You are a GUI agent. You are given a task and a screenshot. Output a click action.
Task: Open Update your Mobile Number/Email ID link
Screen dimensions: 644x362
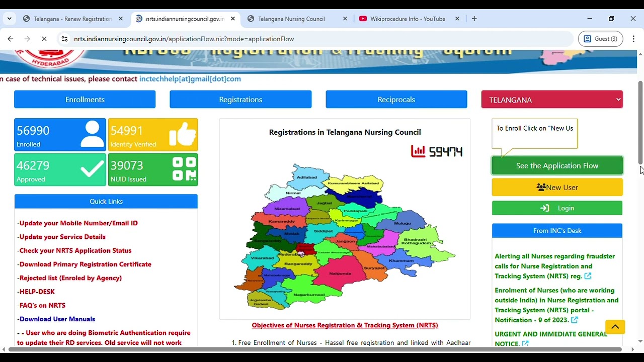tap(77, 223)
